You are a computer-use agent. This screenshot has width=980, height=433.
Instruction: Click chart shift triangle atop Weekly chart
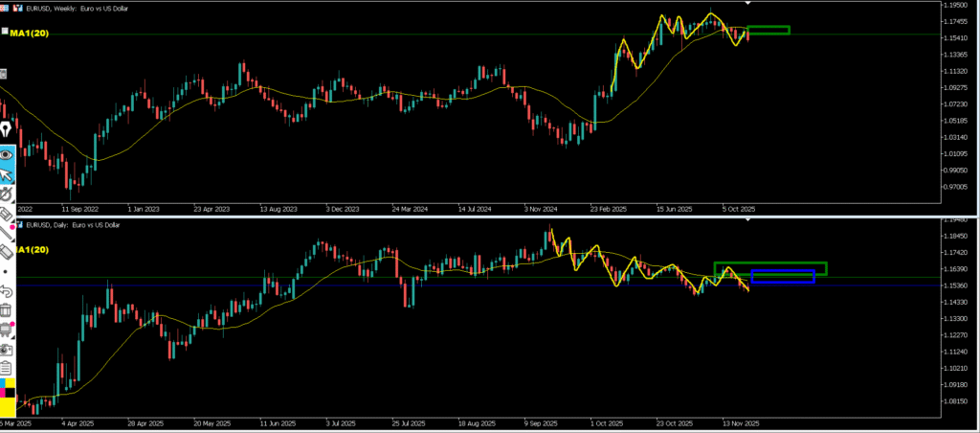(x=748, y=5)
